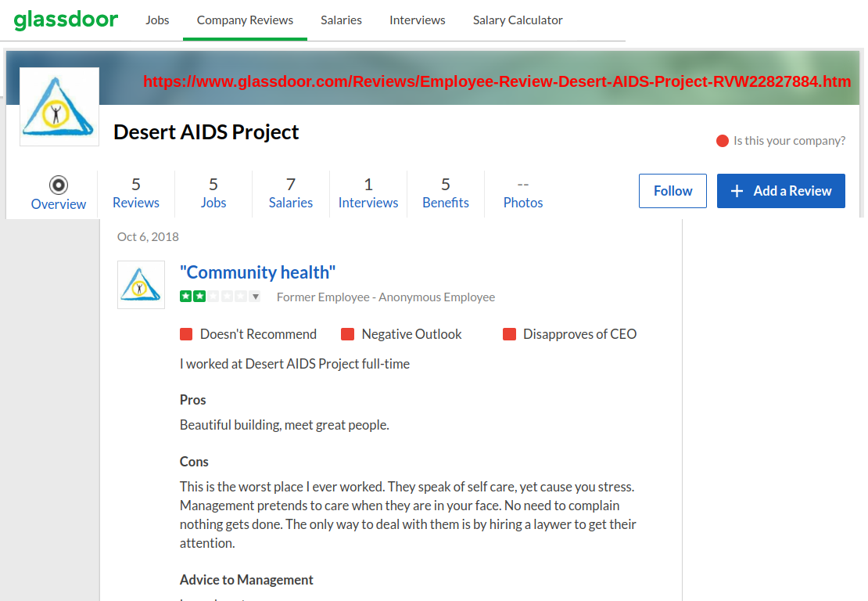Click the Glassdoor logo

66,20
